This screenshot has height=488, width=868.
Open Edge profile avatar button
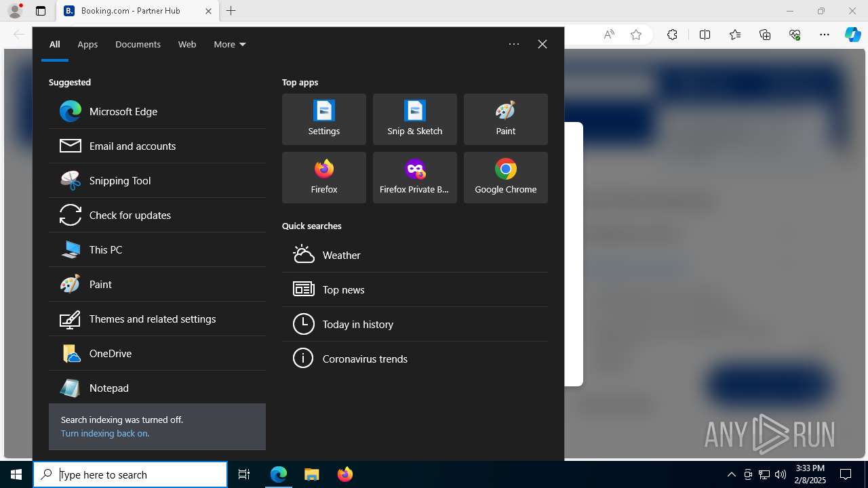[x=15, y=11]
